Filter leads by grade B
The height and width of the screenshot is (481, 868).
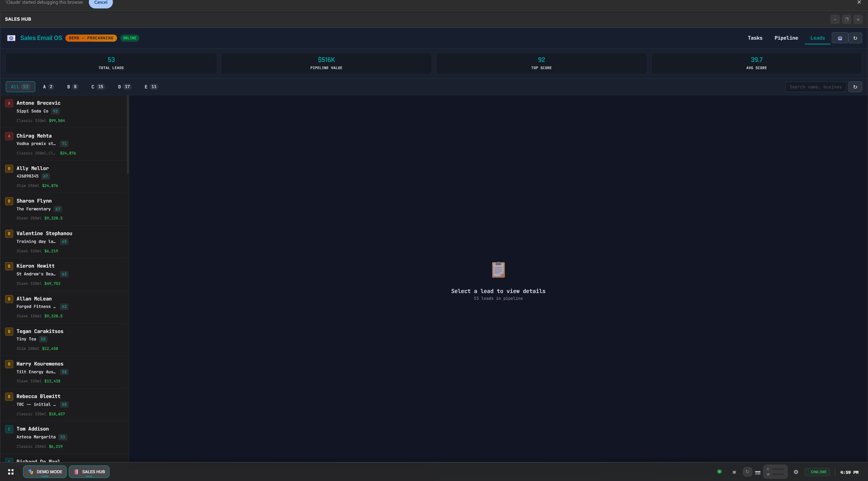(72, 87)
